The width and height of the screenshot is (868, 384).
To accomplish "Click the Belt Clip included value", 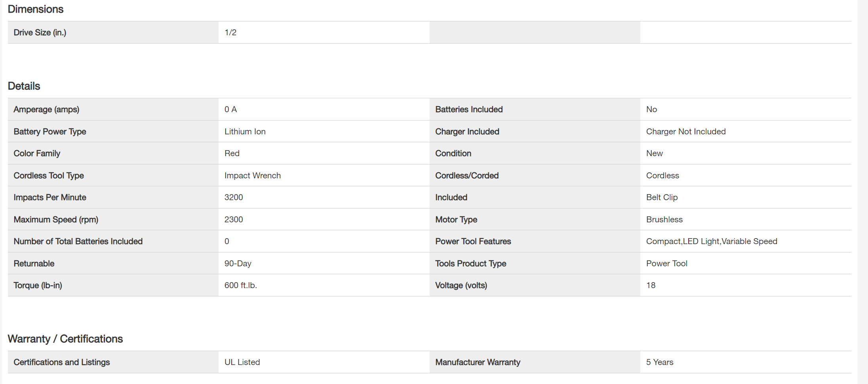I will 662,197.
